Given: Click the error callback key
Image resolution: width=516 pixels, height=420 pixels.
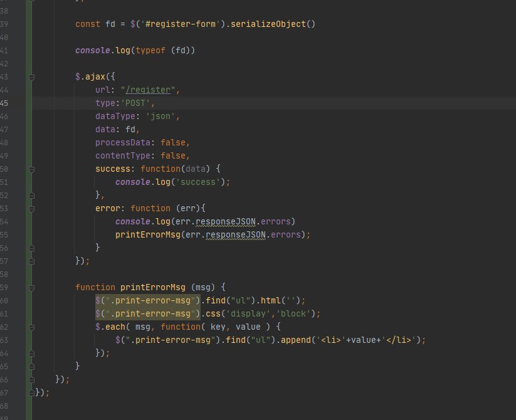Looking at the screenshot, I should (108, 208).
